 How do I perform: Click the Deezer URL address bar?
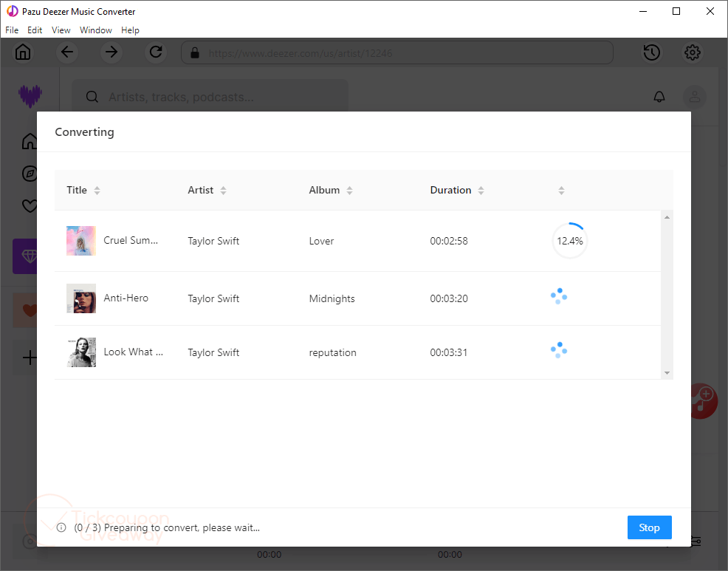click(x=397, y=52)
